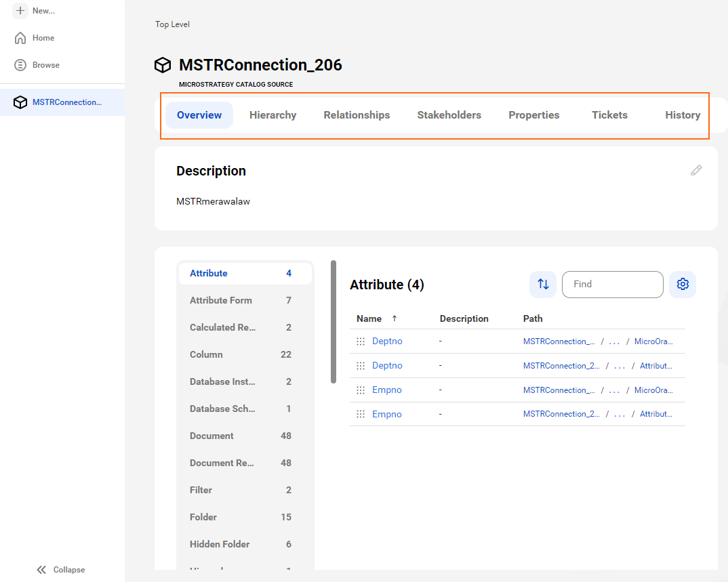Expand path ellipsis in second Empno row

point(620,414)
